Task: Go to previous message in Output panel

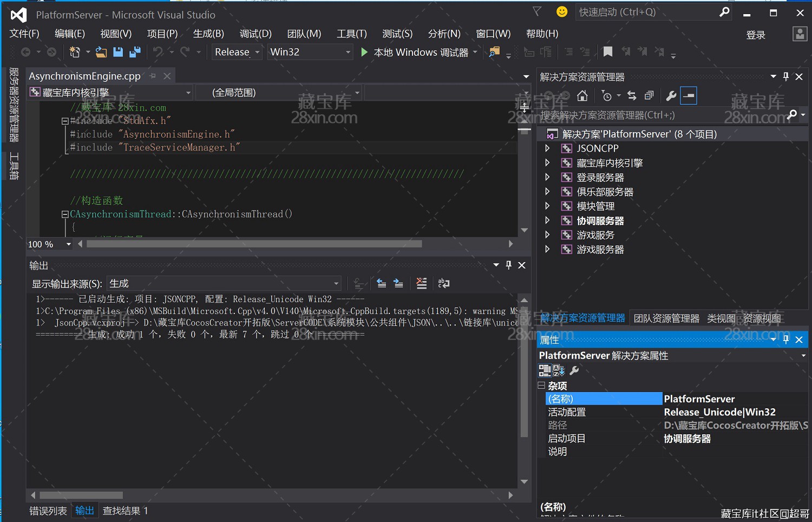Action: point(382,283)
